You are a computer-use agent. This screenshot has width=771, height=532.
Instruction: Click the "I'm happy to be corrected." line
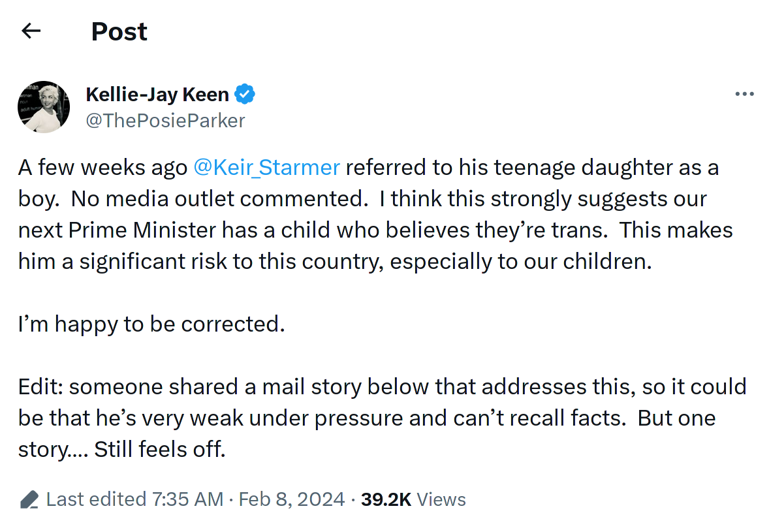pos(151,324)
